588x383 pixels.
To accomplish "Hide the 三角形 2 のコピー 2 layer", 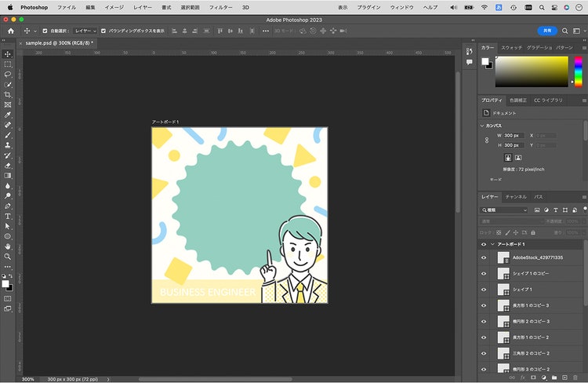I will pos(484,353).
